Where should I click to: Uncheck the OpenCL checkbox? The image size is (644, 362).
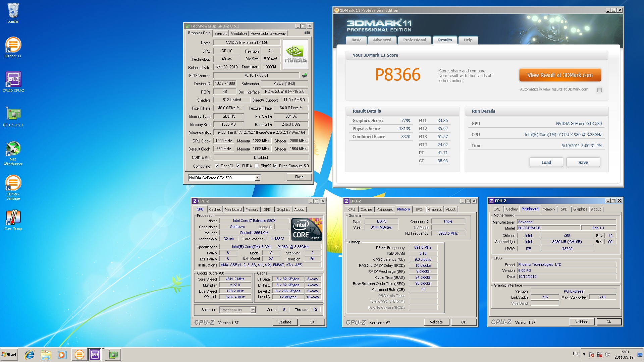(x=217, y=166)
